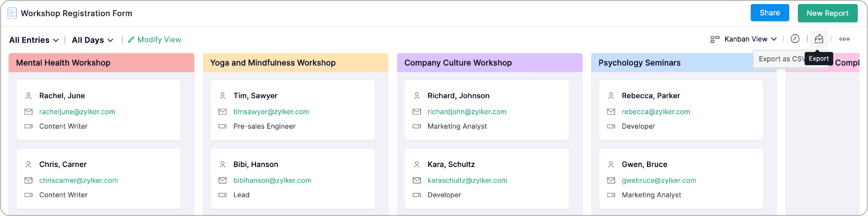This screenshot has width=868, height=216.
Task: Click the envelope icon beside chriscarner@zylker.com
Action: point(29,180)
